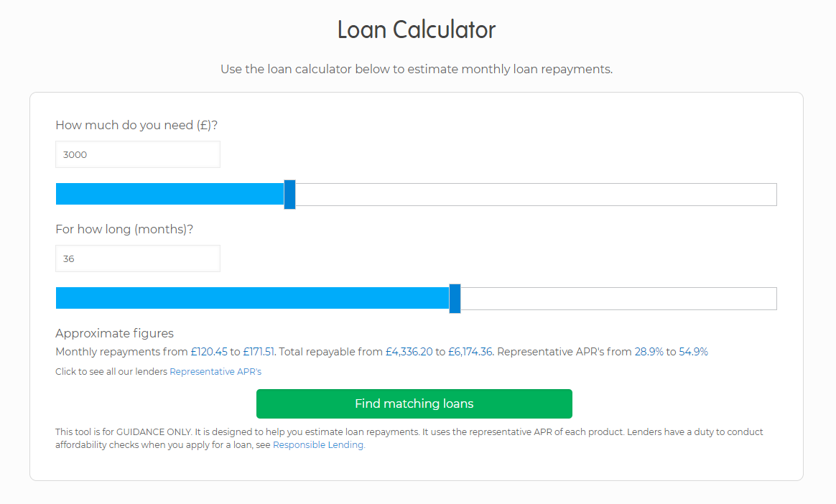Open the Representative APR's link
The image size is (836, 504).
tap(215, 372)
